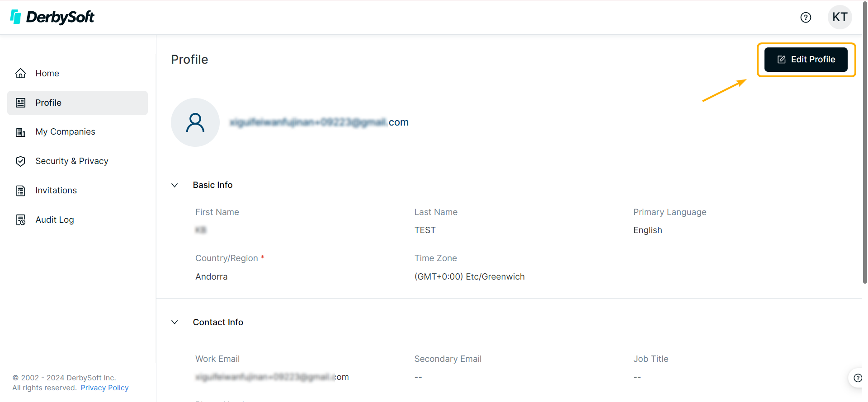Select Profile in the sidebar

click(77, 103)
